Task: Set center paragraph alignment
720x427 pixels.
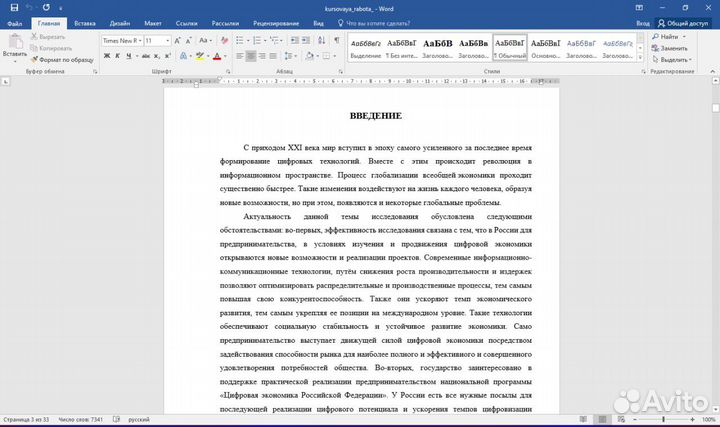Action: (x=251, y=56)
